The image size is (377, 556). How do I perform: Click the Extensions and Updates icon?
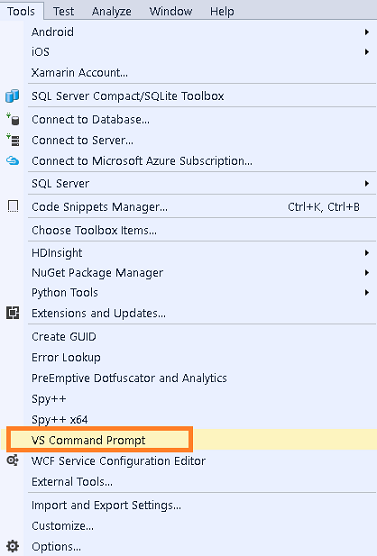12,313
